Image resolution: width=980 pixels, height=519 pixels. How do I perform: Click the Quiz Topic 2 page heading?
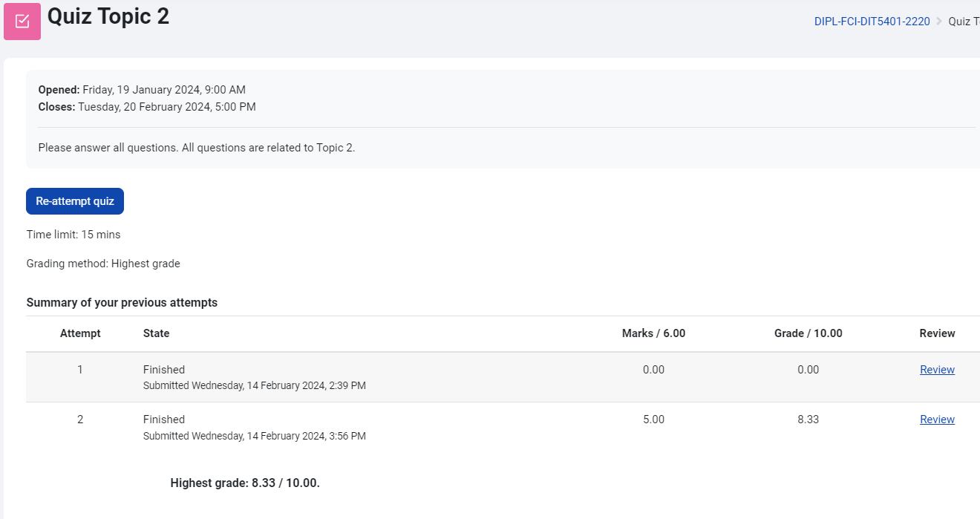pos(108,16)
